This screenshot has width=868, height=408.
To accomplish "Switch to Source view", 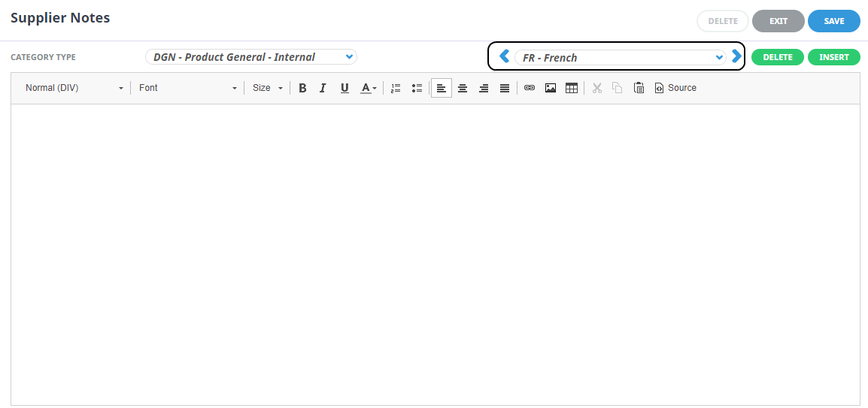I will (x=675, y=88).
